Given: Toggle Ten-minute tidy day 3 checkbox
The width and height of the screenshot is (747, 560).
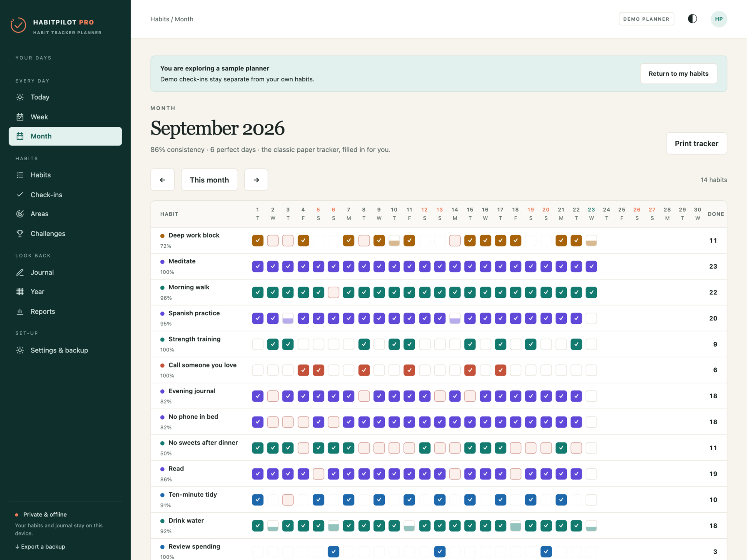Looking at the screenshot, I should [288, 500].
